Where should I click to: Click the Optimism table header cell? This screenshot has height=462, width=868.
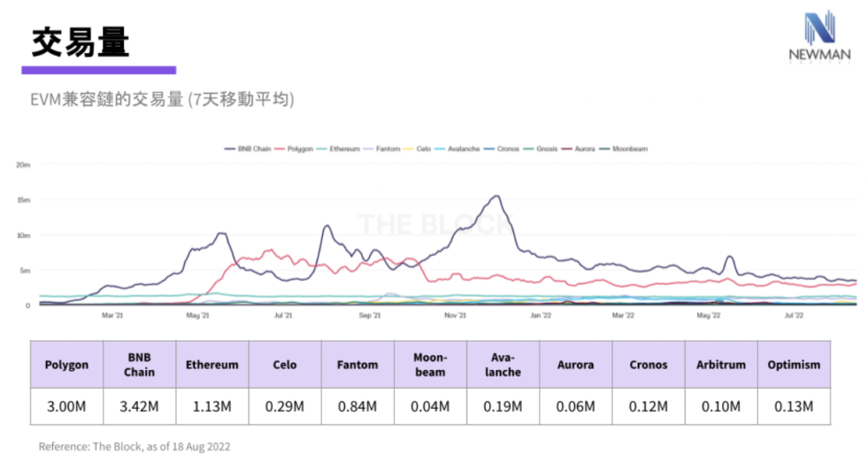tap(794, 365)
